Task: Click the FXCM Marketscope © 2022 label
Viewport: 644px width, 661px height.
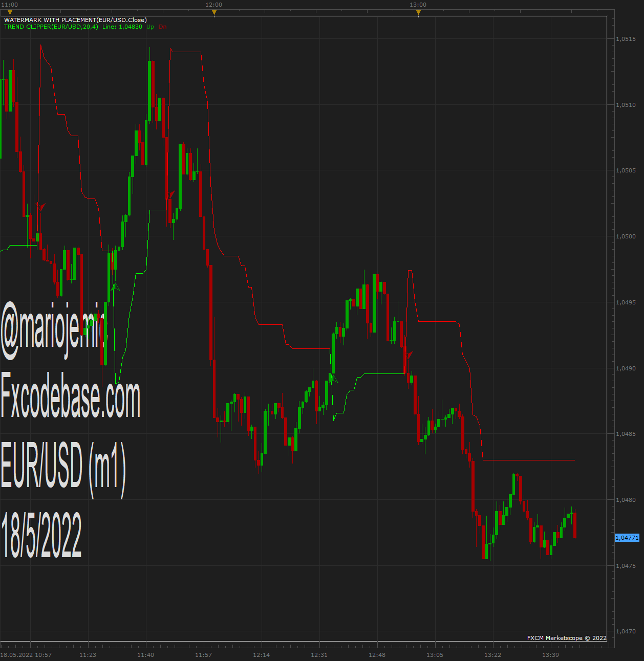Action: click(567, 638)
